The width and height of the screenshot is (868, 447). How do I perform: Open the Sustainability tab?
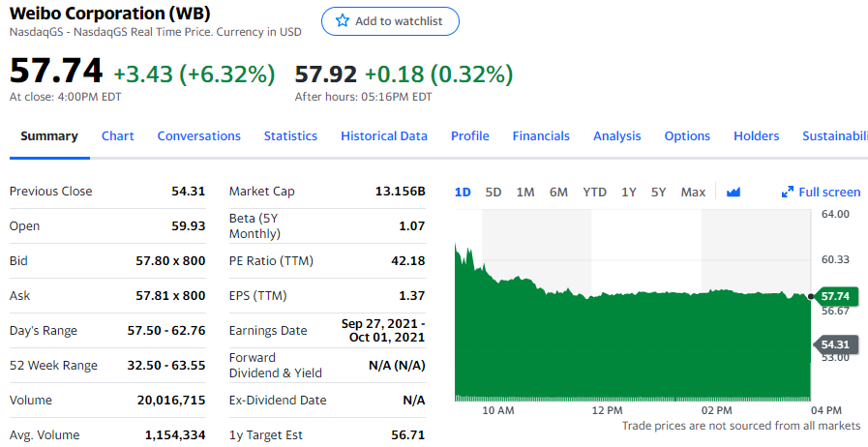pyautogui.click(x=835, y=136)
